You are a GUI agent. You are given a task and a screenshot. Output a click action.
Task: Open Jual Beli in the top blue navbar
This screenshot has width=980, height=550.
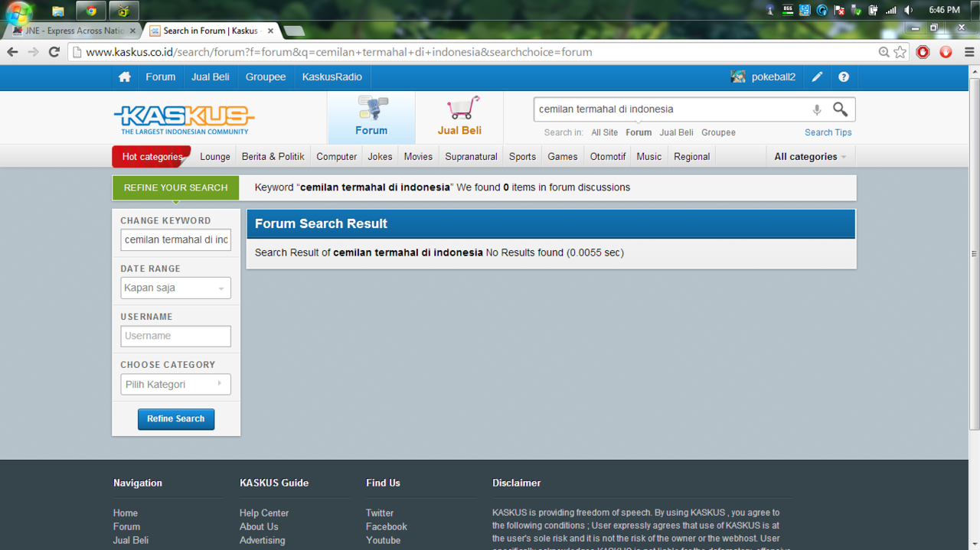[211, 77]
